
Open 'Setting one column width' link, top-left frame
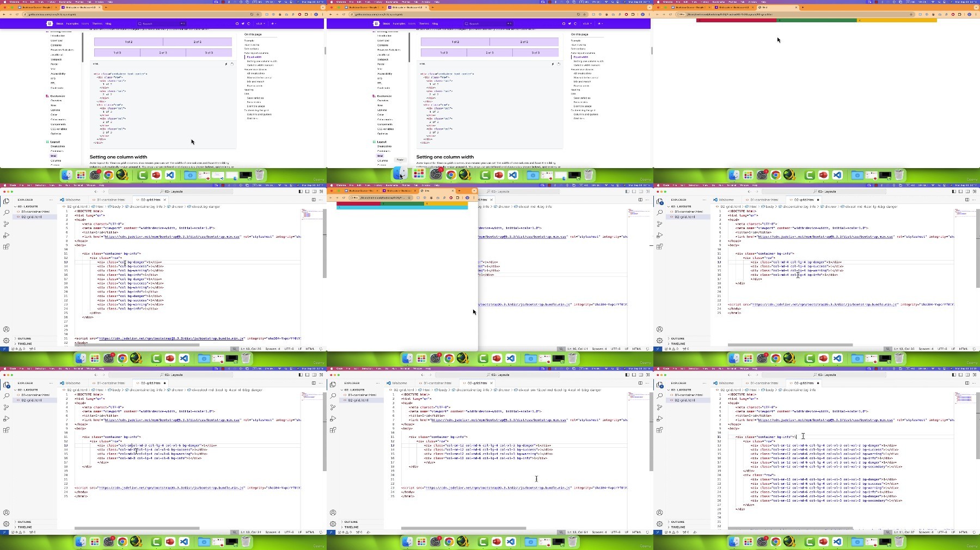click(x=263, y=61)
